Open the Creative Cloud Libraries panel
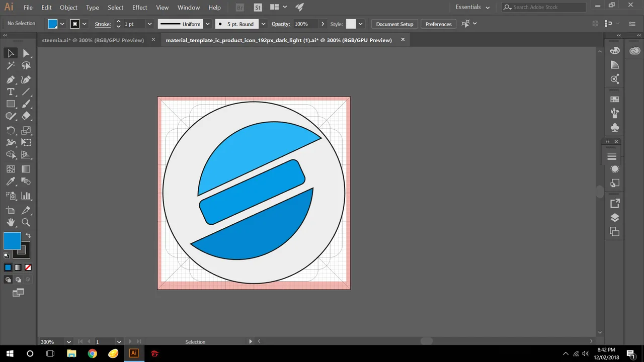This screenshot has width=644, height=362. [x=635, y=51]
